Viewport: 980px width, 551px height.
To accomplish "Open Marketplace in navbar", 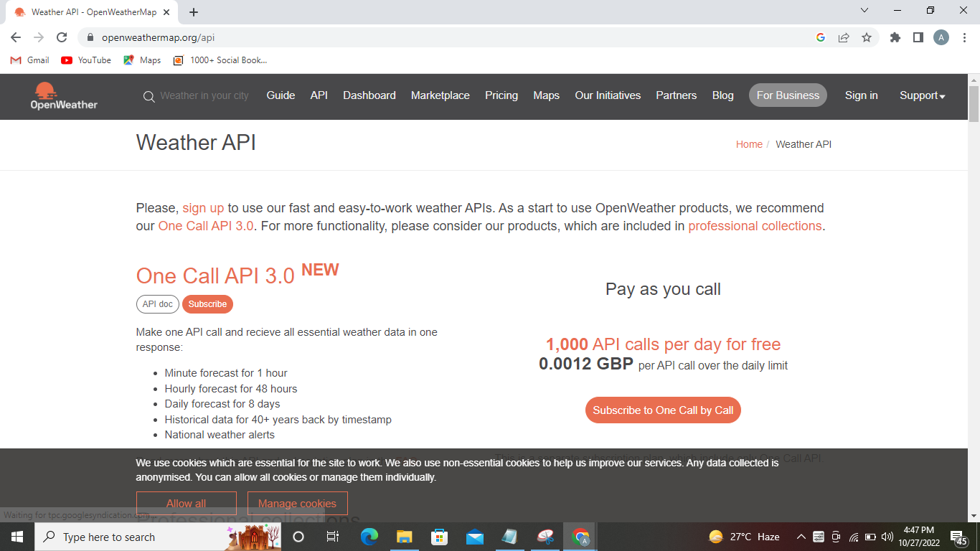I will pos(440,95).
